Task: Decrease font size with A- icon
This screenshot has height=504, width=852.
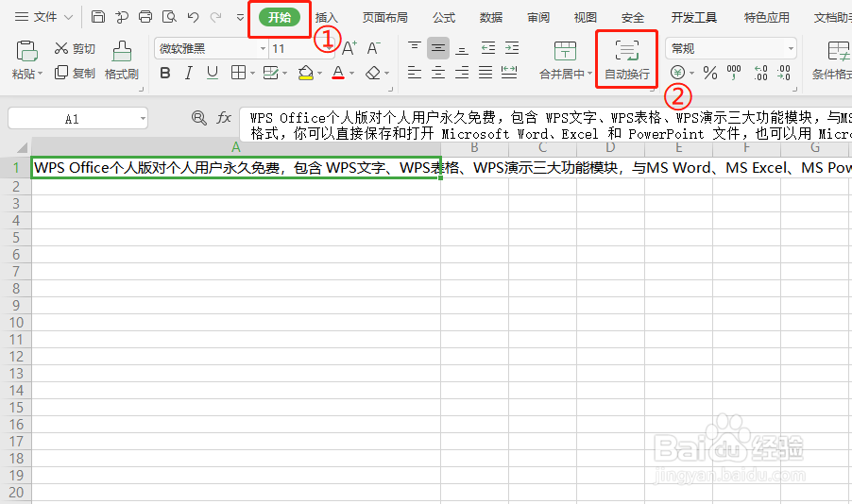Action: 373,48
